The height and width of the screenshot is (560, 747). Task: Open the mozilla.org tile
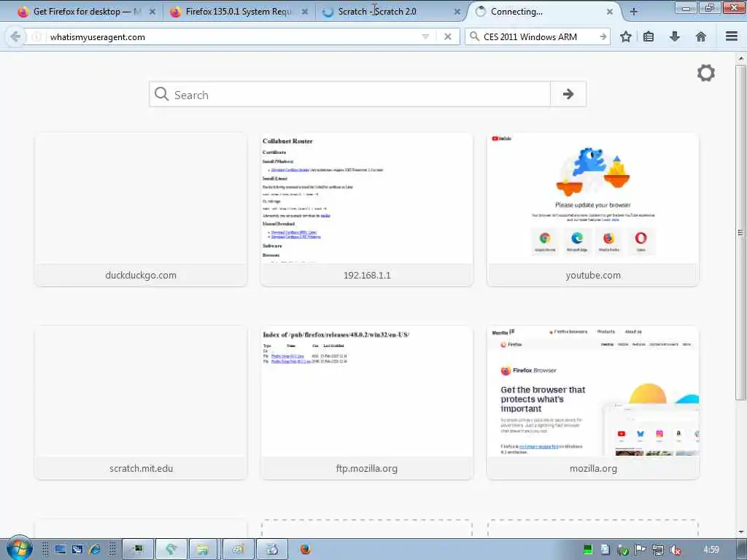(x=593, y=402)
